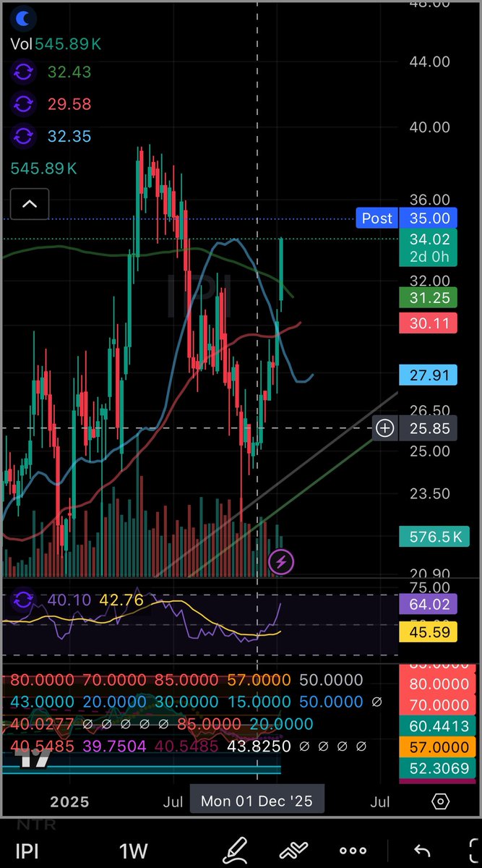Open the IPI symbol search
Viewport: 482px width, 868px height.
pyautogui.click(x=27, y=851)
